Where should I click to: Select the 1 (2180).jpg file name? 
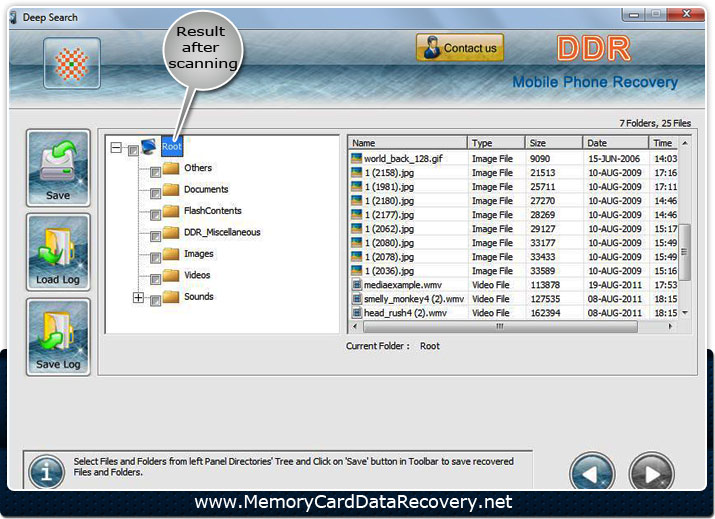point(389,201)
